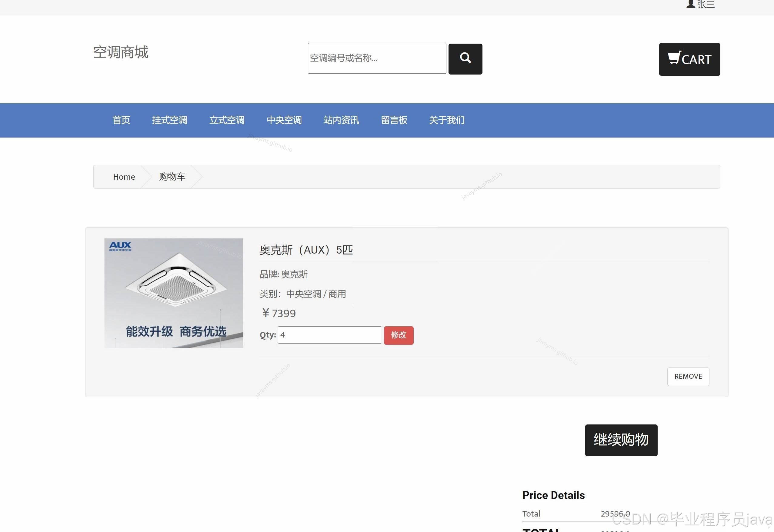The width and height of the screenshot is (774, 532).
Task: Click the 空调商城 site logo
Action: [120, 52]
